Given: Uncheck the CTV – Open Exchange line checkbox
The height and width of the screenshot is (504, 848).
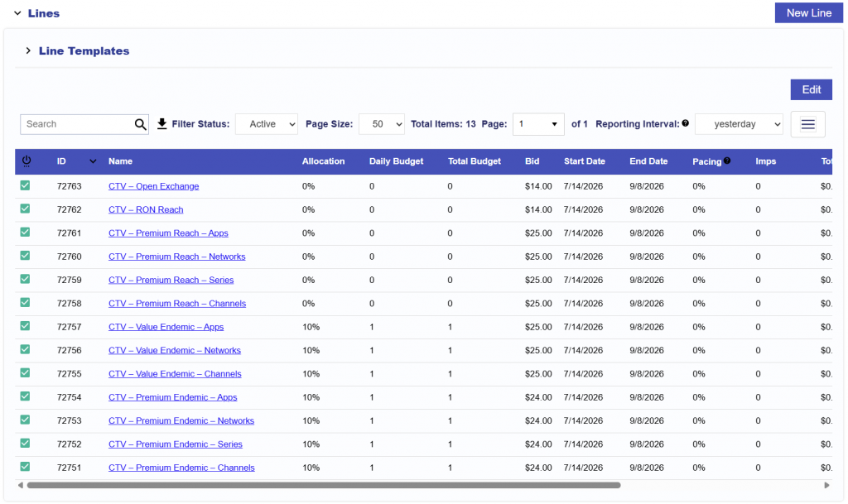Looking at the screenshot, I should coord(25,186).
